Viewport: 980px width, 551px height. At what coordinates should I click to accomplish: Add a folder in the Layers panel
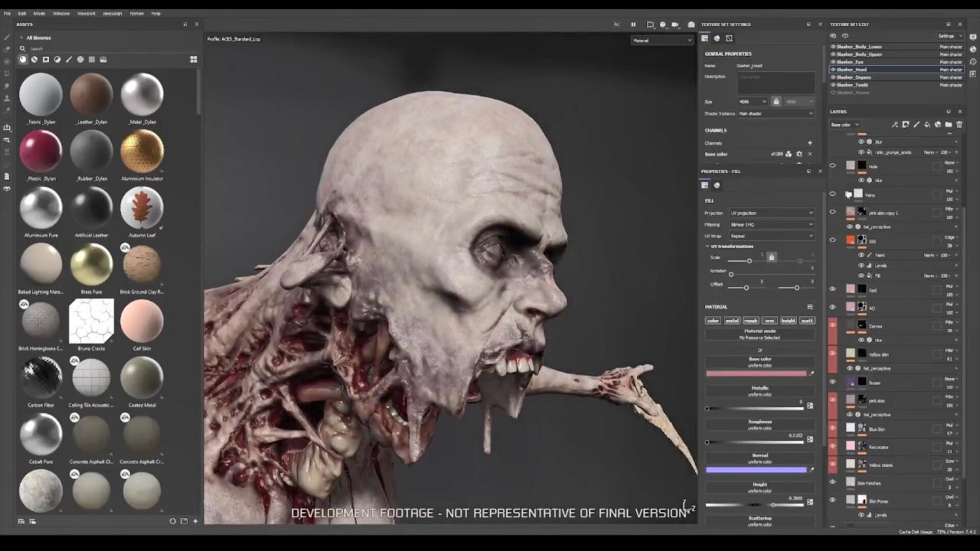[x=948, y=125]
